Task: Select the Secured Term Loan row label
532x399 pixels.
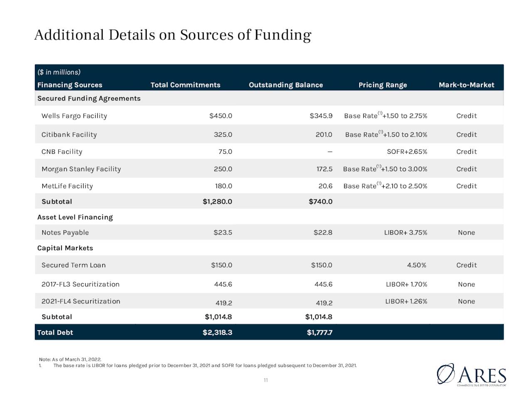Action: (x=74, y=265)
